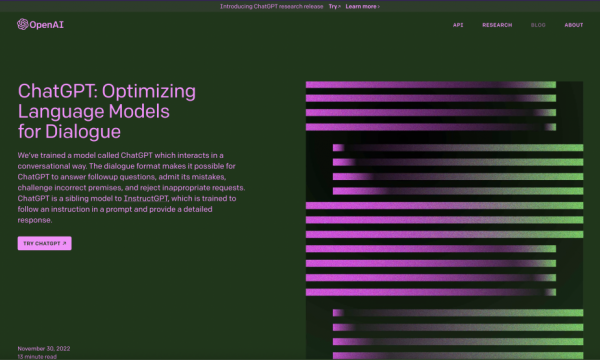Go to the Blog page
The image size is (600, 360).
click(x=538, y=25)
